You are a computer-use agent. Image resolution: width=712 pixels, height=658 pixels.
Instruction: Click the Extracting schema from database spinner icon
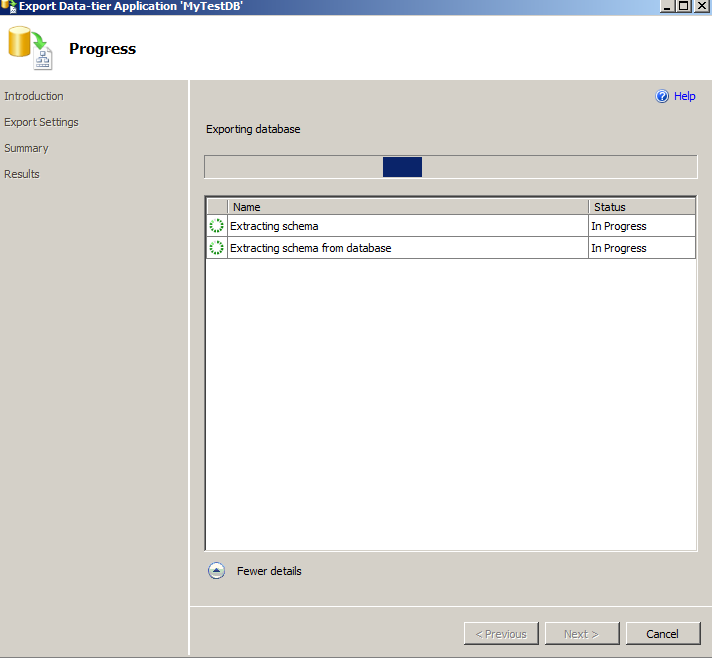[x=216, y=248]
